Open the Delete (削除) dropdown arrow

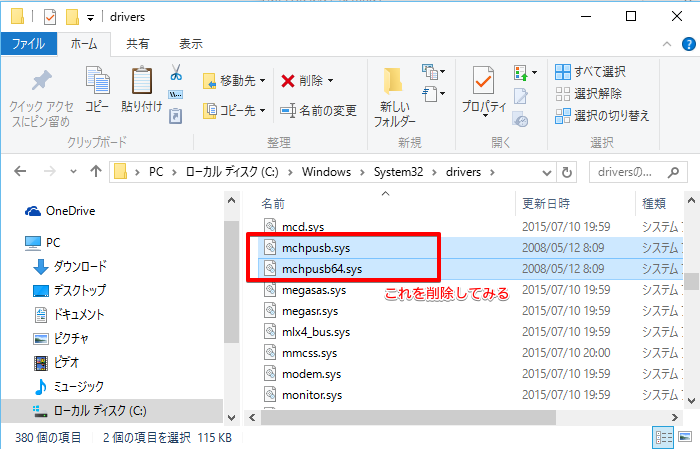click(x=330, y=81)
